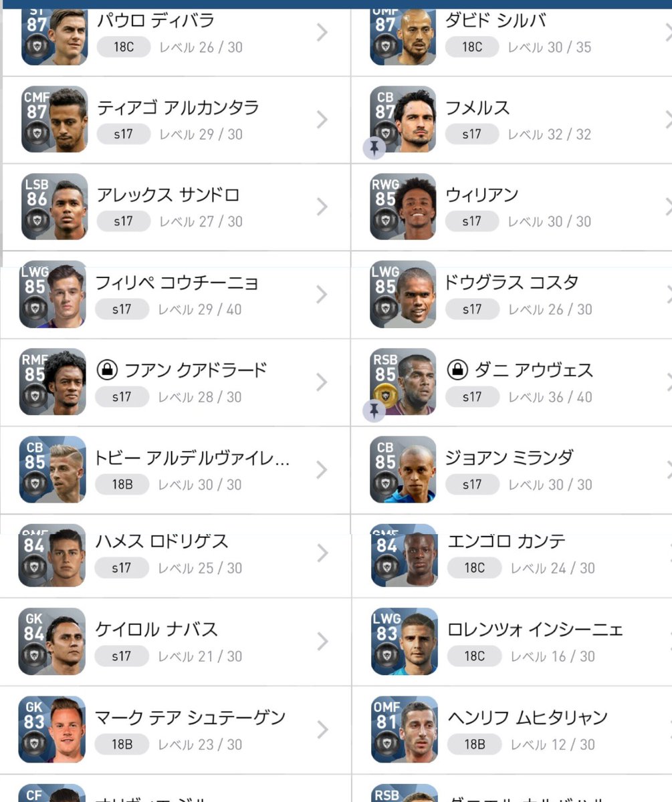The image size is (672, 802).
Task: Select the アレックス サンドロ list entry
Action: click(x=175, y=207)
